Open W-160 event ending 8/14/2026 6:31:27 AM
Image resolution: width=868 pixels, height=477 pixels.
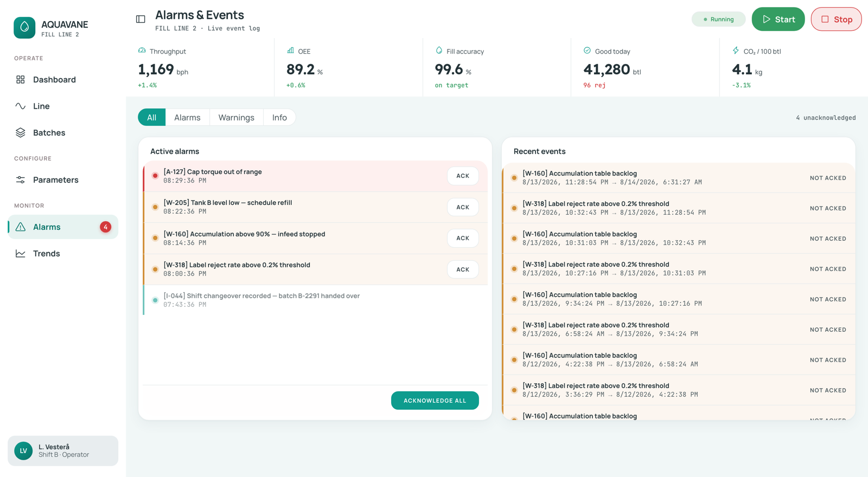click(x=679, y=178)
